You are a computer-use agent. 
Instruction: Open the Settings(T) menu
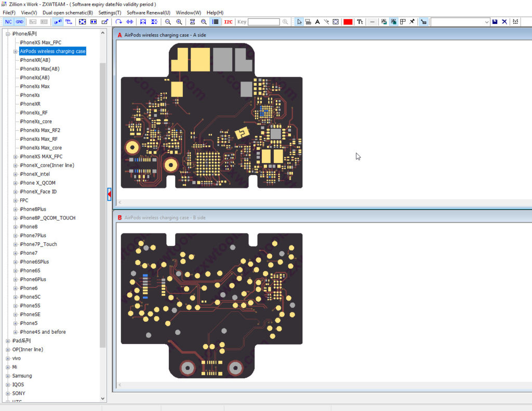110,12
